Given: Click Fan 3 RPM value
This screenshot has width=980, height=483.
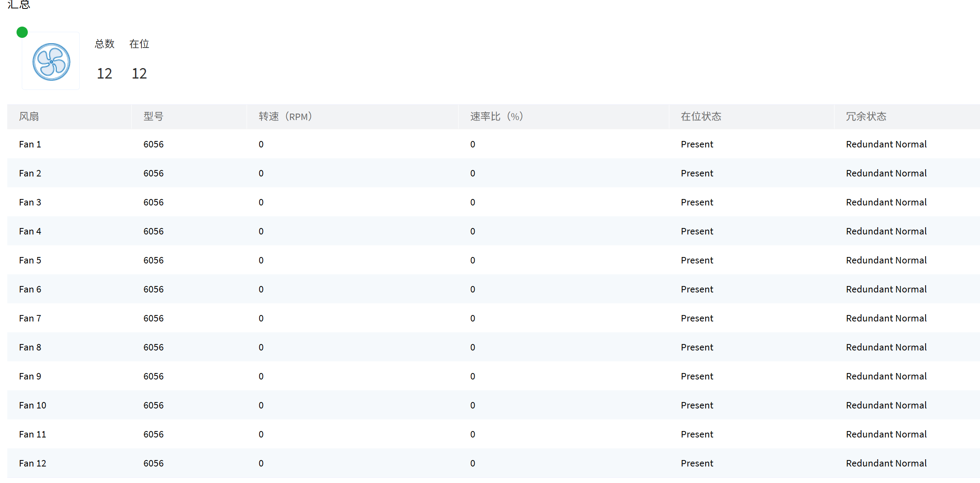Looking at the screenshot, I should pyautogui.click(x=261, y=202).
